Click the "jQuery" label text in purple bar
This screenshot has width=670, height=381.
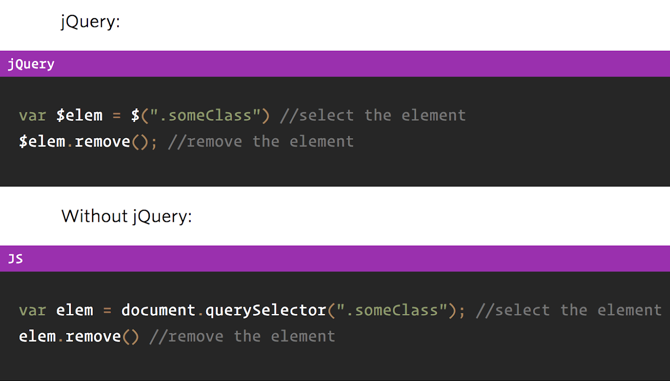(x=31, y=64)
